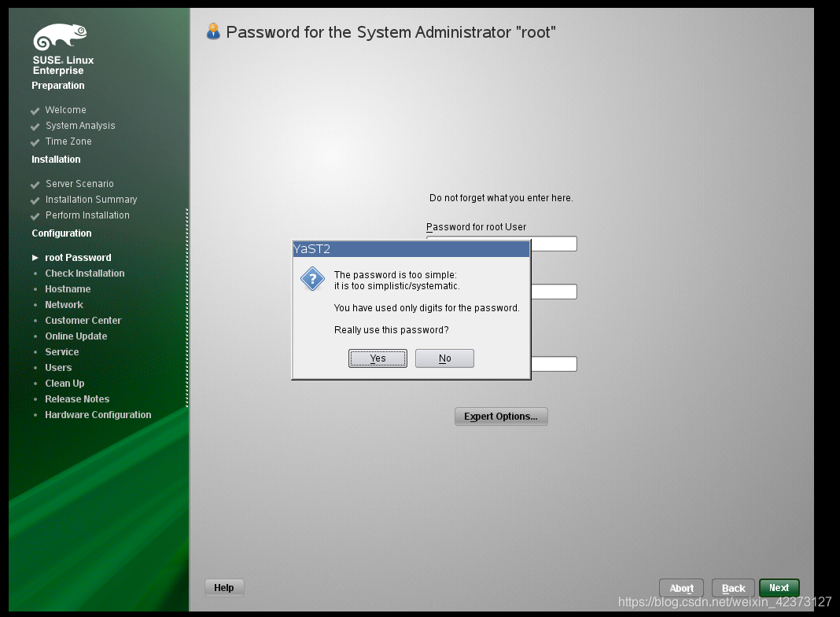Select Release Notes step
Image resolution: width=840 pixels, height=617 pixels.
[77, 398]
